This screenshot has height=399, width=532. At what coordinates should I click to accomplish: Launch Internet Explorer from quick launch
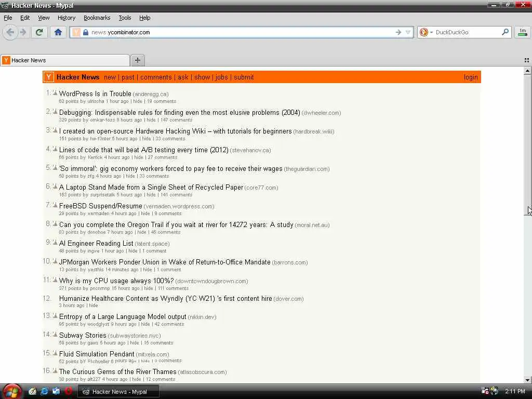[44, 391]
